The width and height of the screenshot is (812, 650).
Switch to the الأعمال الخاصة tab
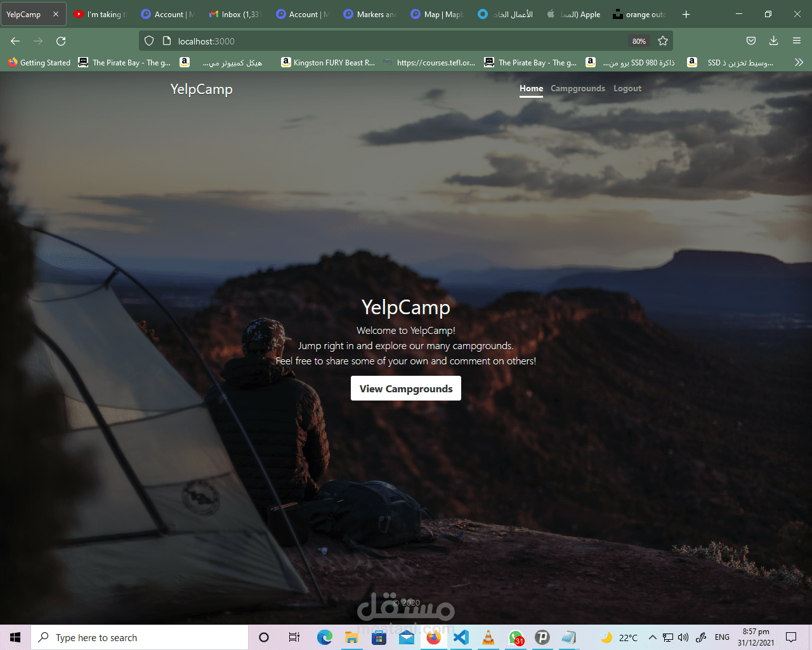[506, 14]
